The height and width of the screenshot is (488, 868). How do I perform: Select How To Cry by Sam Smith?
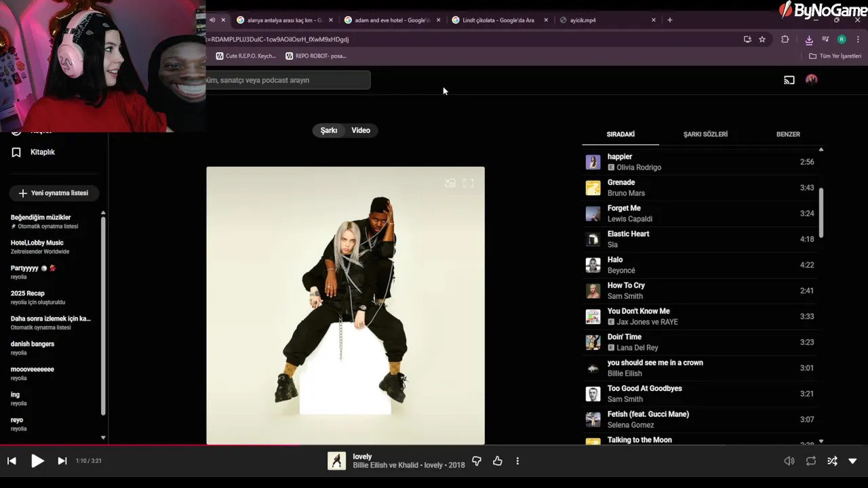[701, 291]
